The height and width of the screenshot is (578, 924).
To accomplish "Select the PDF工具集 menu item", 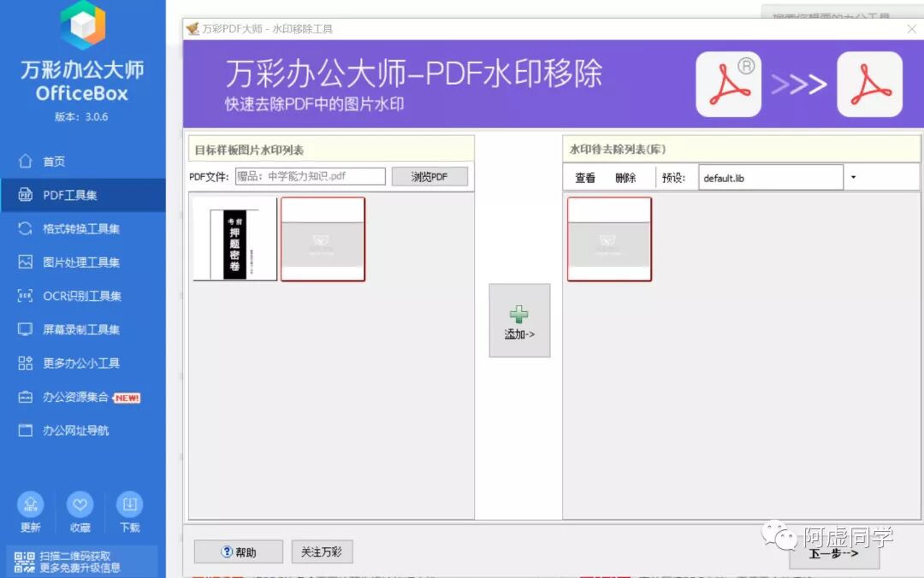I will click(x=83, y=194).
